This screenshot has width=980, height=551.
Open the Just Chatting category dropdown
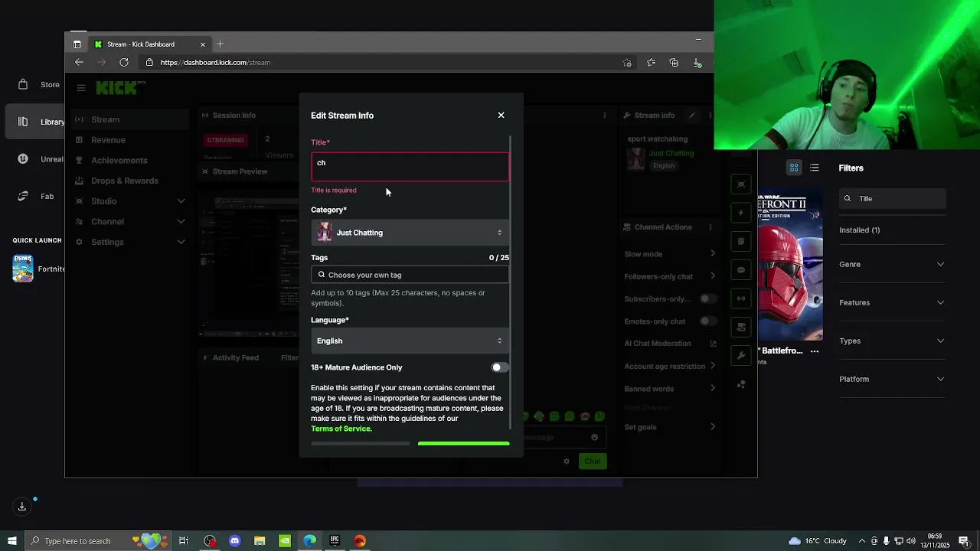(410, 233)
